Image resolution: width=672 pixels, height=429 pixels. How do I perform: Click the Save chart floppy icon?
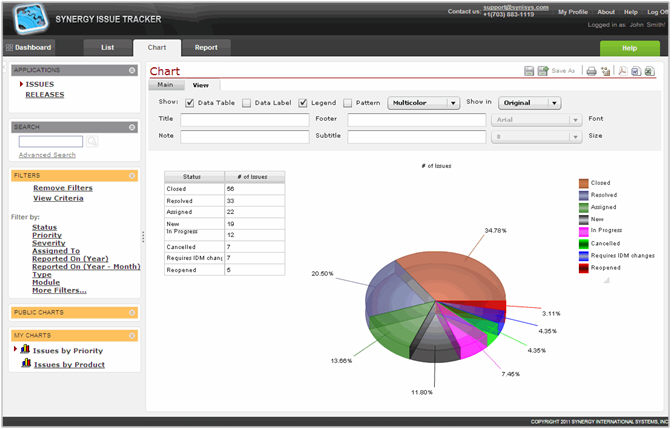point(529,71)
